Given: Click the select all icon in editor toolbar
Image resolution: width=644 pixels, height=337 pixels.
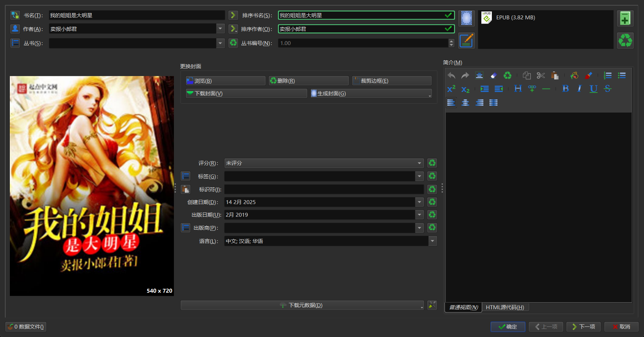Looking at the screenshot, I should (x=479, y=75).
